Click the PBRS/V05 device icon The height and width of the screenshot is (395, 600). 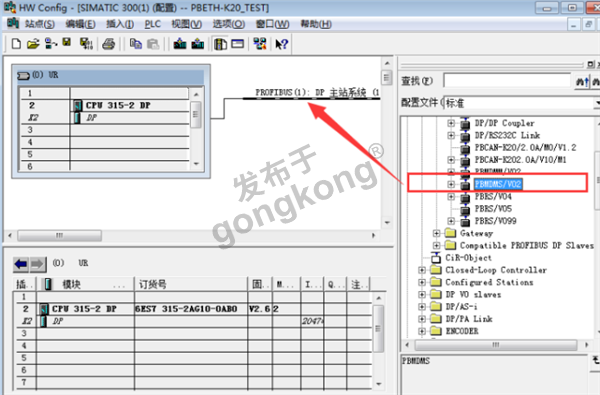[x=465, y=209]
